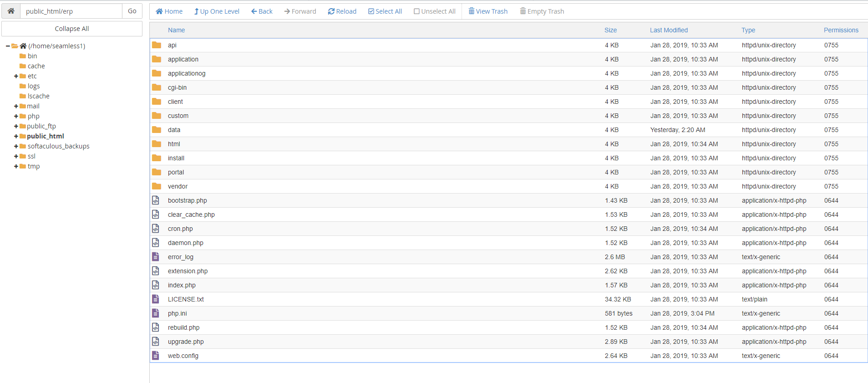Click the path input field
Screen dimensions: 868x383
tap(71, 11)
